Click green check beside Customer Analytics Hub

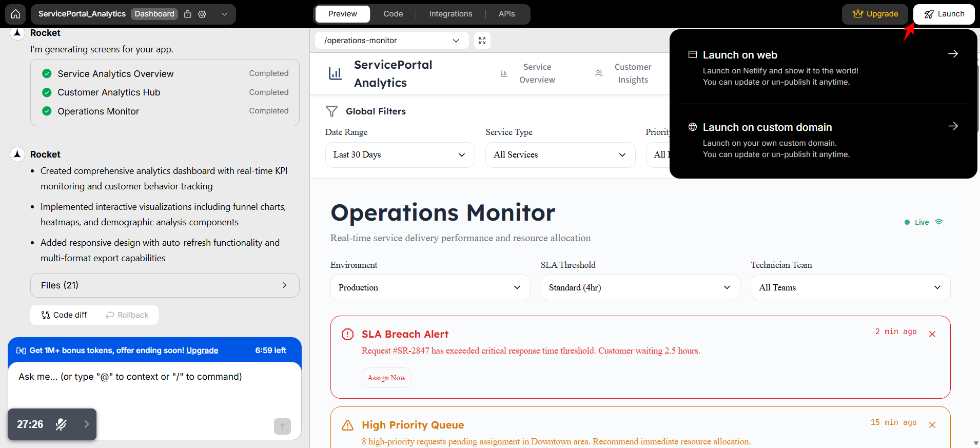point(47,92)
